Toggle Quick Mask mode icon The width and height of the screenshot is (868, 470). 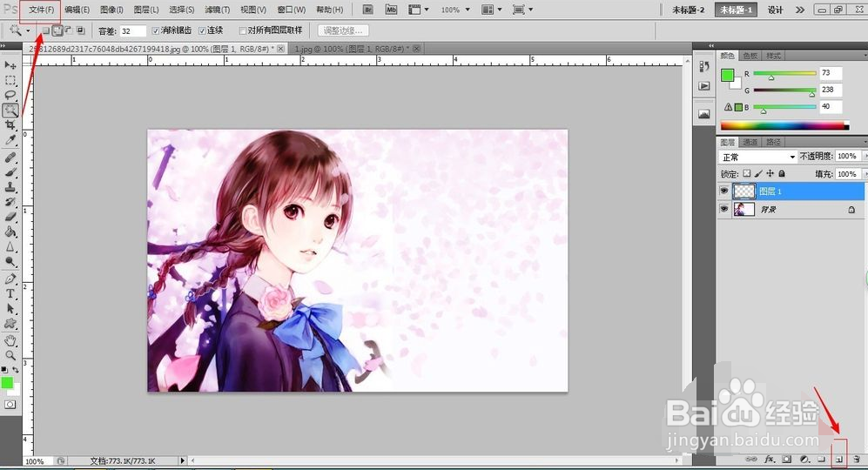coord(10,405)
